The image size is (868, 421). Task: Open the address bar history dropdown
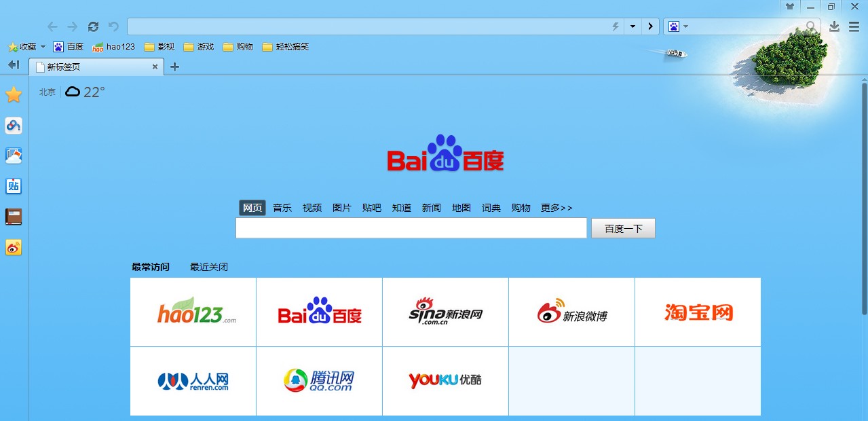click(633, 26)
